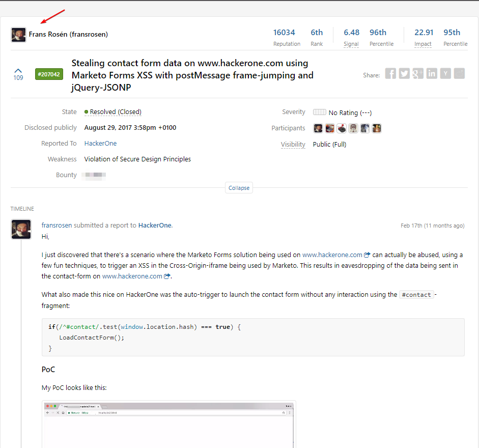Click the Feb 17th (11 months ago) timestamp
This screenshot has width=479, height=448.
click(x=432, y=226)
